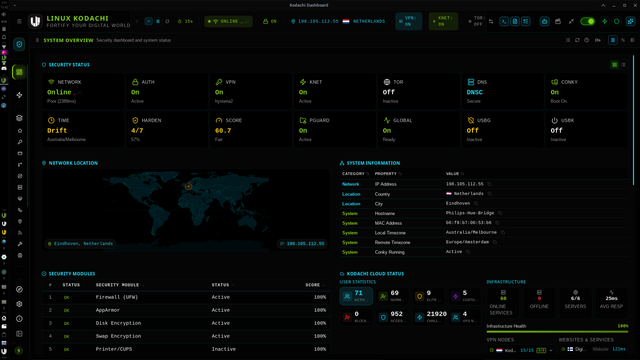Select the 71 active users statistic card
Image resolution: width=640 pixels, height=360 pixels.
pos(356,296)
